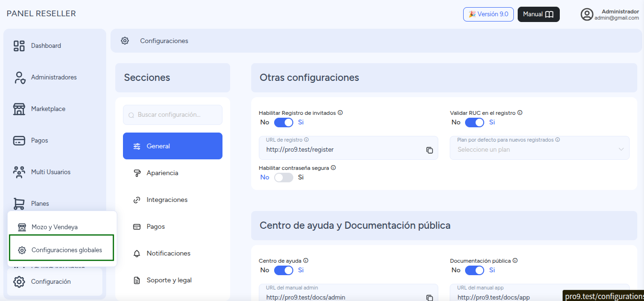Click the Administrador profile avatar icon
Viewport: 644px width, 301px height.
click(587, 14)
